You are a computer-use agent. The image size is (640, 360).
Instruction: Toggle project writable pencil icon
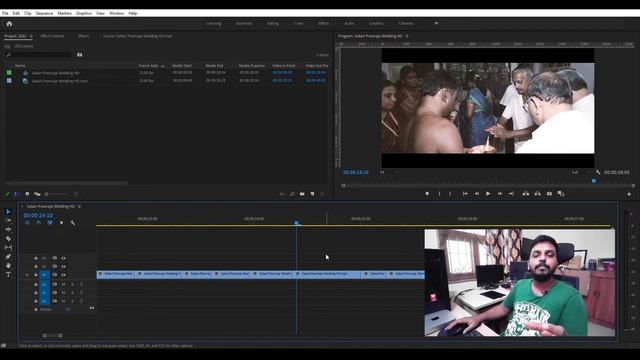[x=7, y=194]
